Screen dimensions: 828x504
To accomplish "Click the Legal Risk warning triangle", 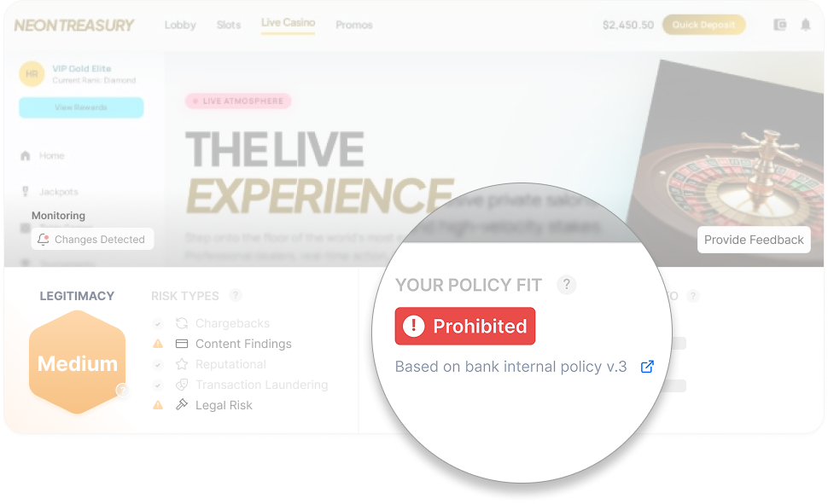I will click(157, 405).
